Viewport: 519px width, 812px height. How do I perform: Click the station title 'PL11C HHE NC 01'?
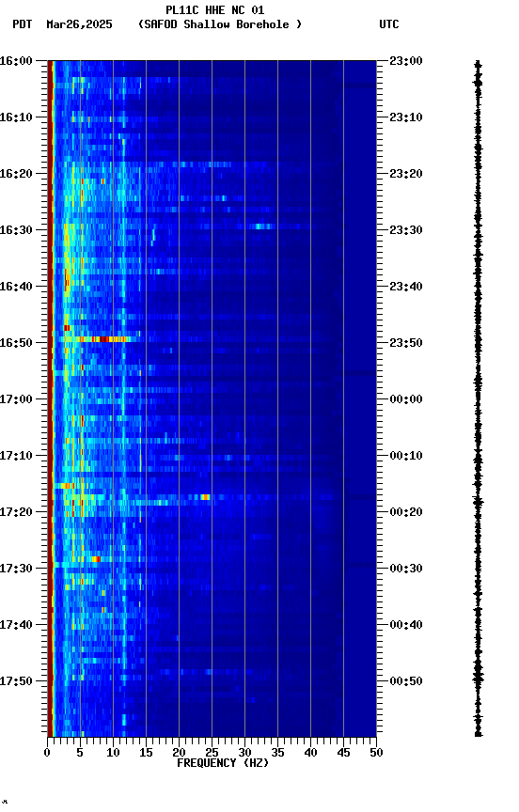[x=215, y=10]
